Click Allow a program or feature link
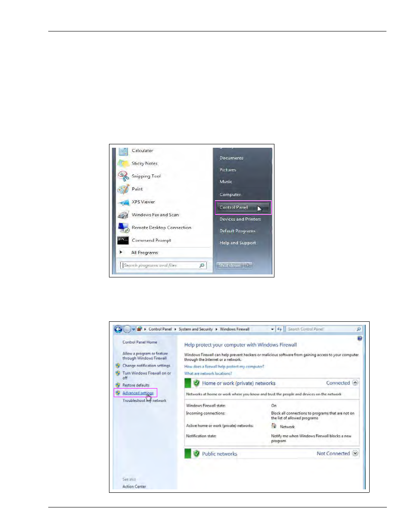This screenshot has height=532, width=411. [x=145, y=356]
